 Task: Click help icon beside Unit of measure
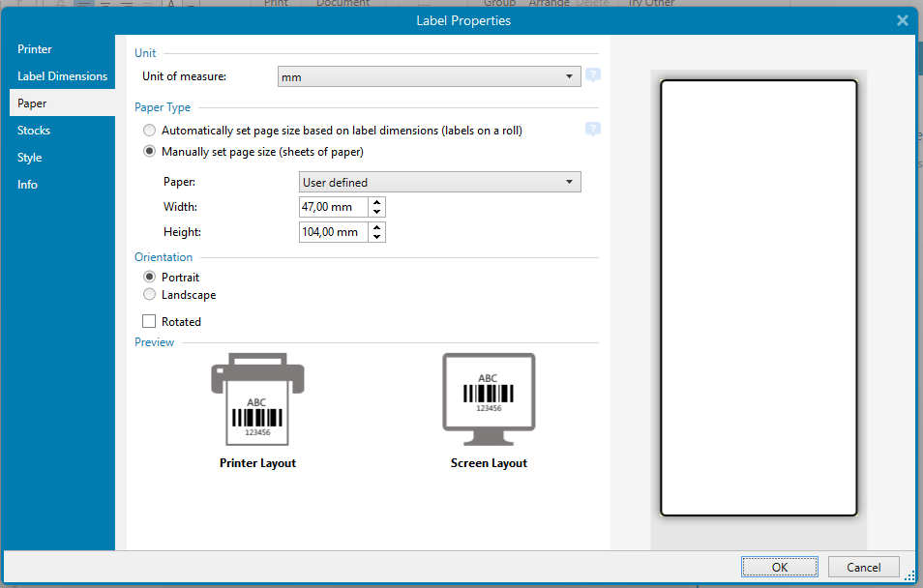tap(593, 75)
